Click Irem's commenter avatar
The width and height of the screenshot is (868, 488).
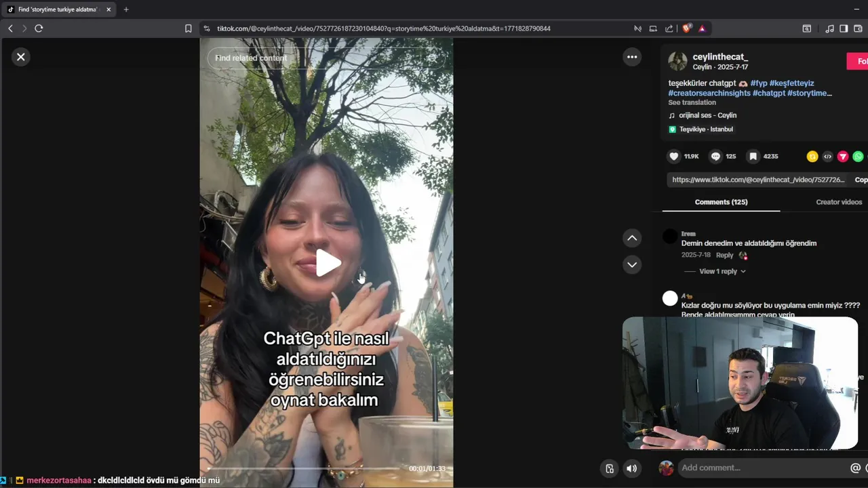670,237
